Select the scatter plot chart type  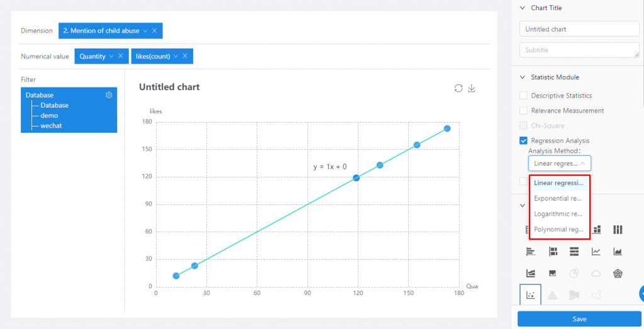point(530,295)
